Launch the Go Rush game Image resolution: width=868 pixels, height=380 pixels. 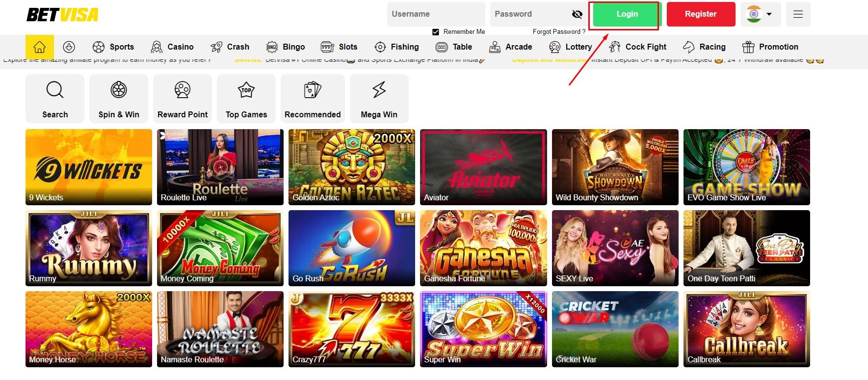[352, 248]
